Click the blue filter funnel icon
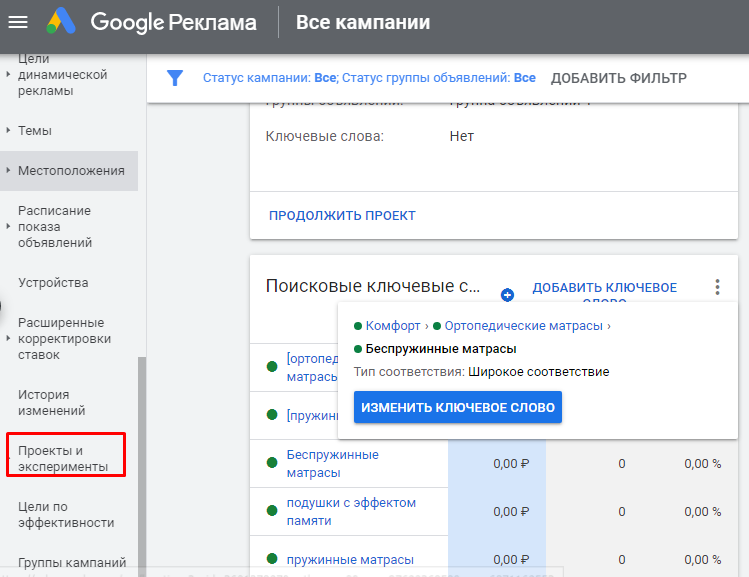The image size is (749, 577). click(175, 78)
